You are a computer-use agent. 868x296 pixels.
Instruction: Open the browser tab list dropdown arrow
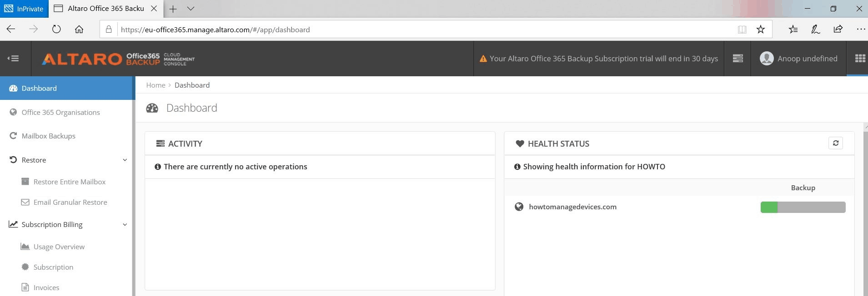[191, 9]
